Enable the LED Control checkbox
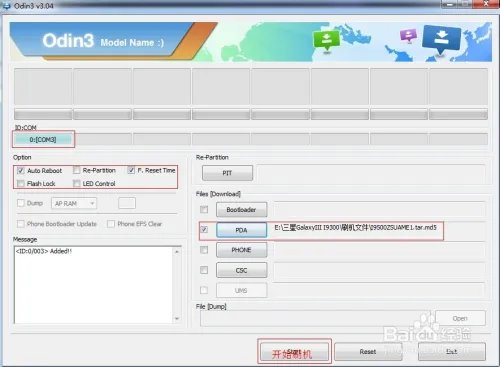 pos(77,183)
